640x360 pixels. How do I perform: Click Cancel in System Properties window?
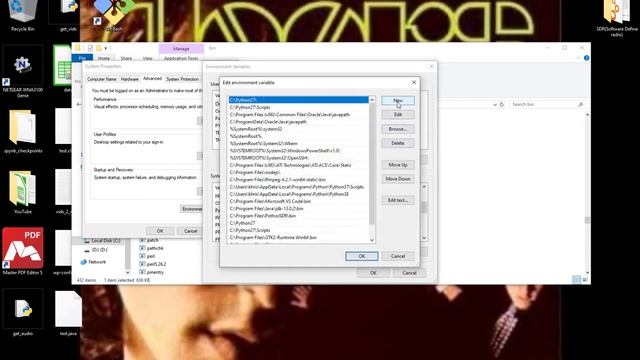click(x=191, y=231)
